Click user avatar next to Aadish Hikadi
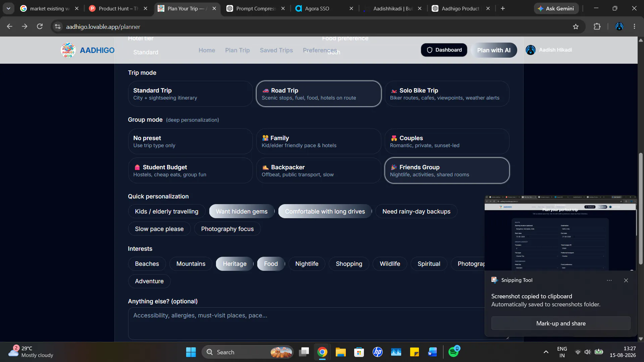This screenshot has height=362, width=644. [531, 50]
